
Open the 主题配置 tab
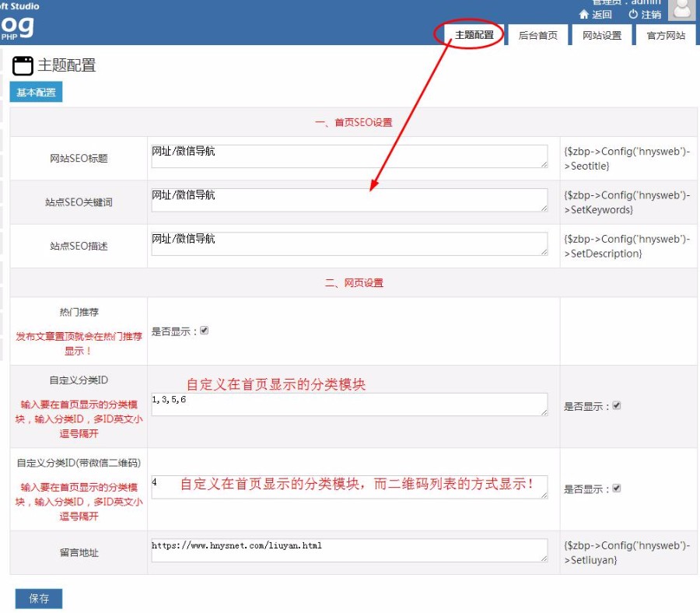point(474,35)
